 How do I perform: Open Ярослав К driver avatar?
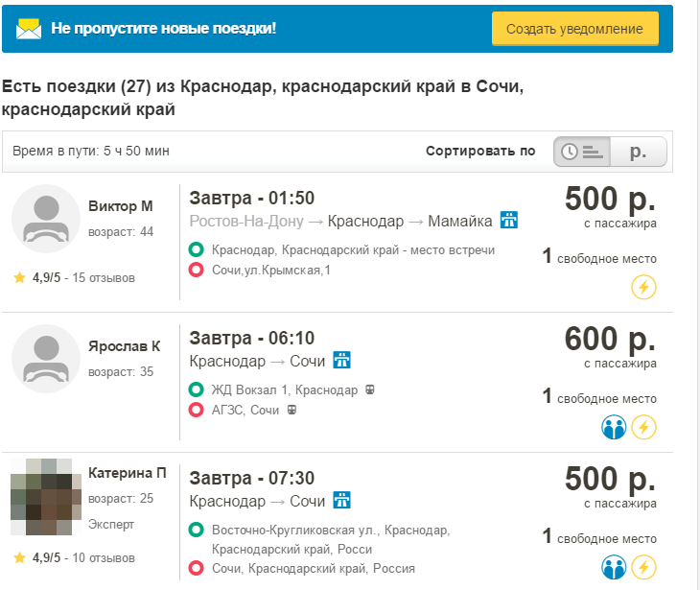(45, 359)
